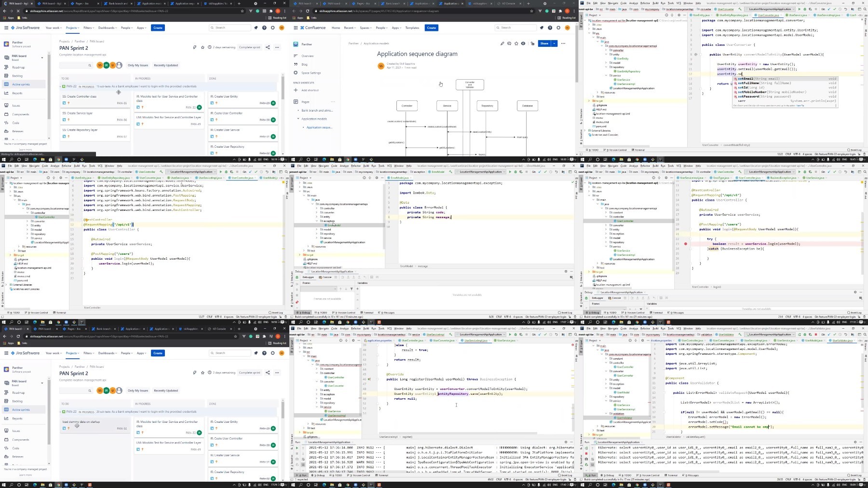Toggle watching the Confluence page
Viewport: 868px width, 488px height.
click(x=523, y=43)
